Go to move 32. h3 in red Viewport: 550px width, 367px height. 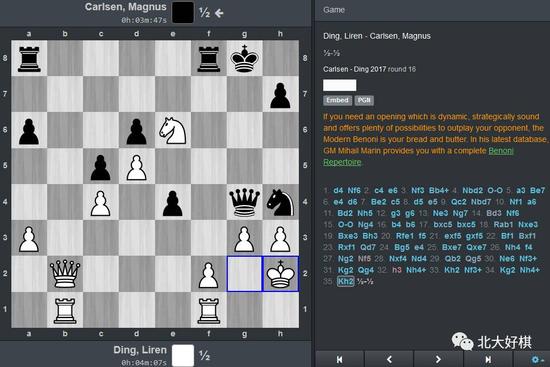tap(397, 270)
